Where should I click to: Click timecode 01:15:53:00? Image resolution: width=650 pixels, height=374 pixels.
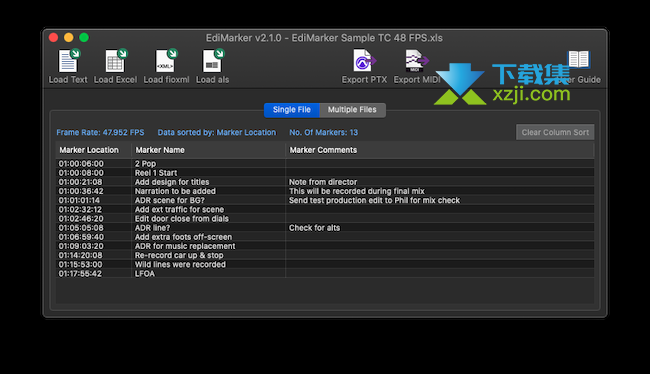[x=80, y=264]
